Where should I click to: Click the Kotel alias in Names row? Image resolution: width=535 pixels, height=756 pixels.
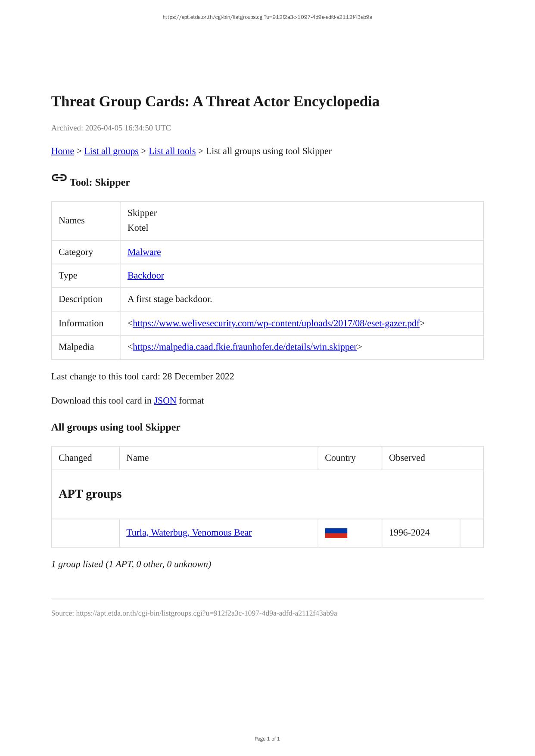pos(138,228)
